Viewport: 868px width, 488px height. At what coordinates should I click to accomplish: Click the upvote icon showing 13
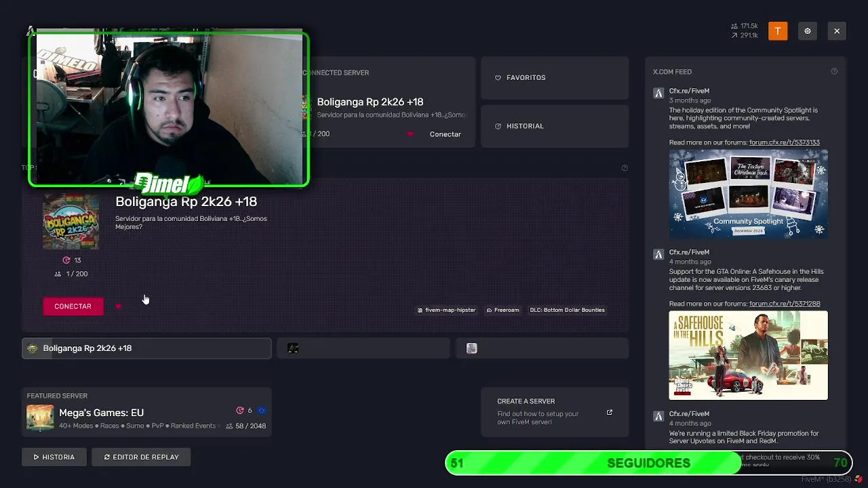tap(66, 260)
